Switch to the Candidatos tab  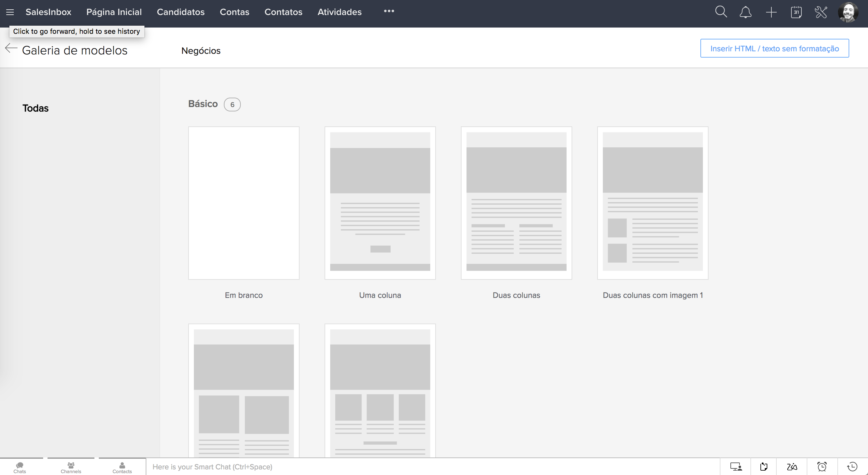pos(181,12)
